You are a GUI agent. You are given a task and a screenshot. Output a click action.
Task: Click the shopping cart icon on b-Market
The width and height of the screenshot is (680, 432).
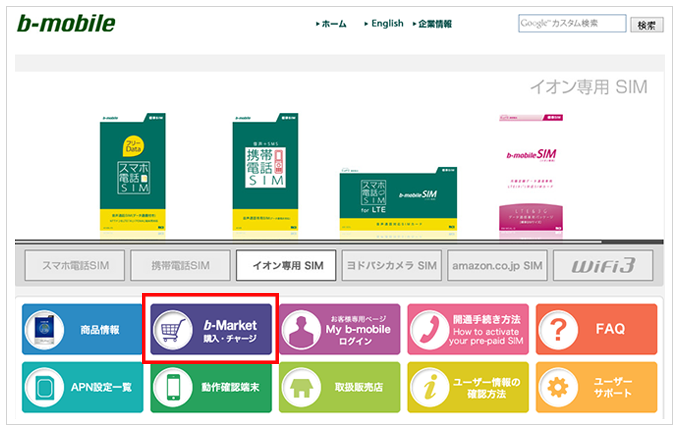(x=173, y=330)
